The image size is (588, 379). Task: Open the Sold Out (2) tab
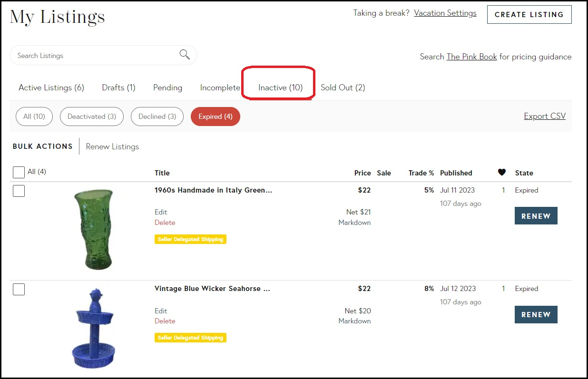point(343,87)
